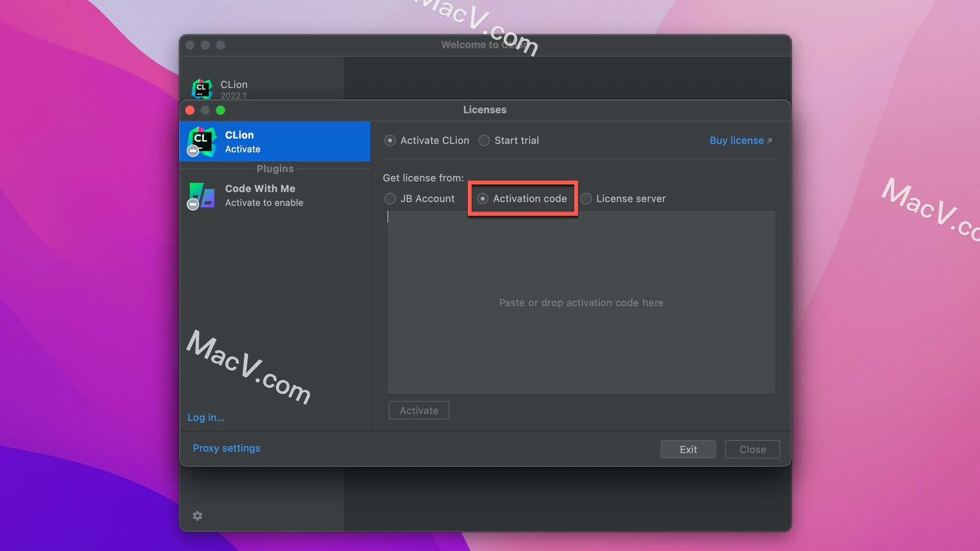Viewport: 980px width, 551px height.
Task: Click the Plugins section label in sidebar
Action: click(x=275, y=169)
